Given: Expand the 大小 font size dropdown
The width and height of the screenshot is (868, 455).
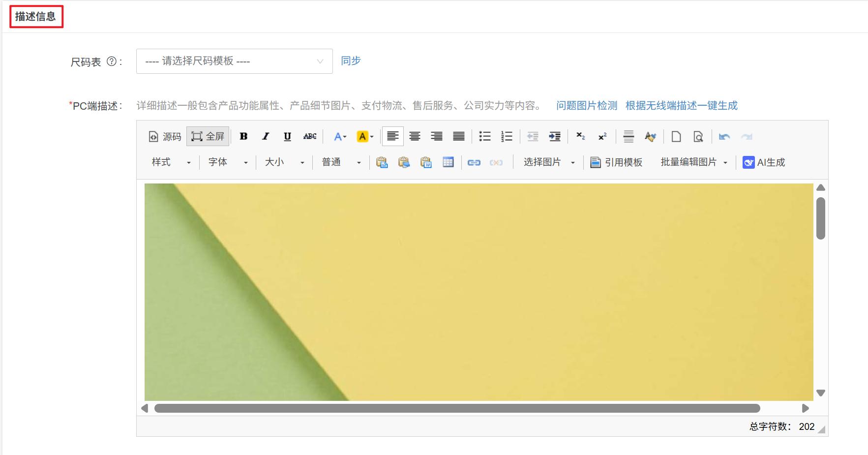Looking at the screenshot, I should pyautogui.click(x=284, y=162).
